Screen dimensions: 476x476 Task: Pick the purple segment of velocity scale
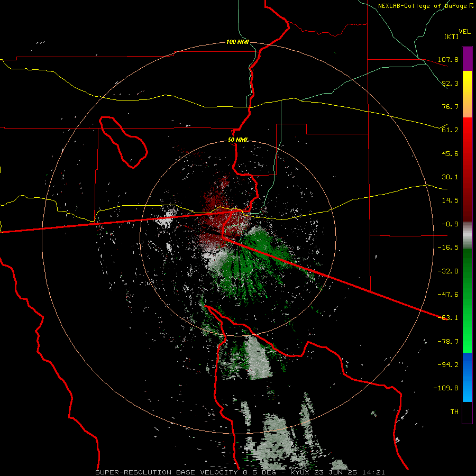(x=467, y=59)
